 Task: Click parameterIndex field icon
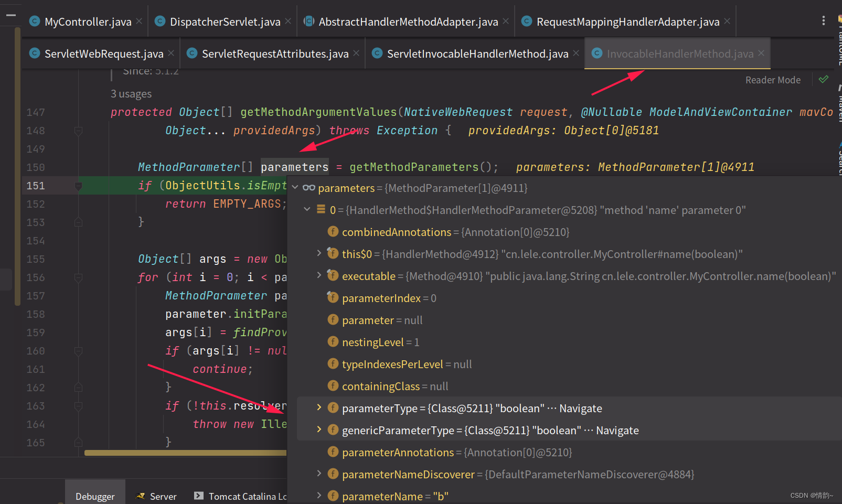[333, 297]
